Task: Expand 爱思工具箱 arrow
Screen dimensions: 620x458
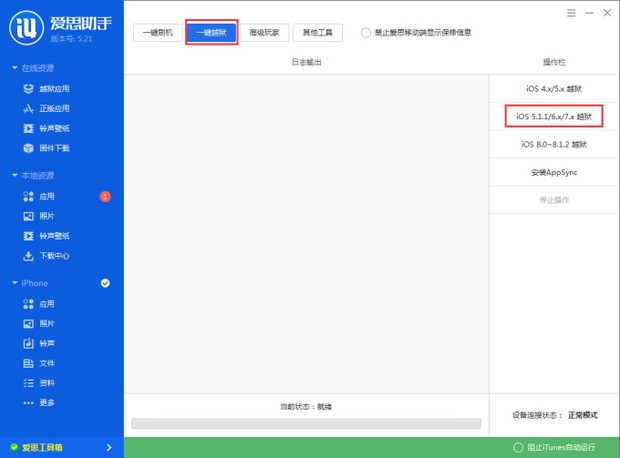Action: click(x=109, y=447)
